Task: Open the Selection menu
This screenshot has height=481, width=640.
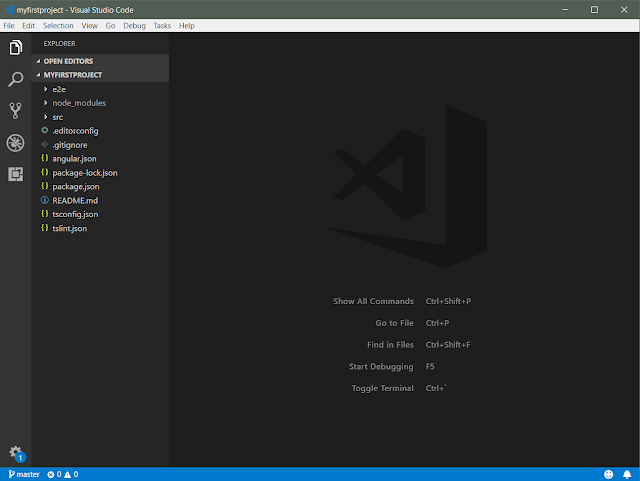Action: (58, 26)
